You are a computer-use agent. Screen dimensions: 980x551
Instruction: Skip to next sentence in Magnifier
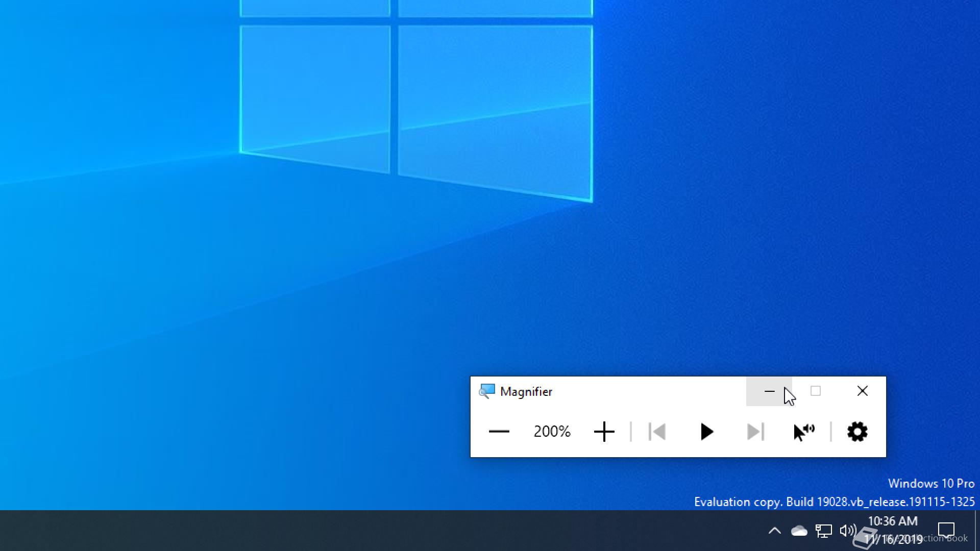[x=755, y=432]
